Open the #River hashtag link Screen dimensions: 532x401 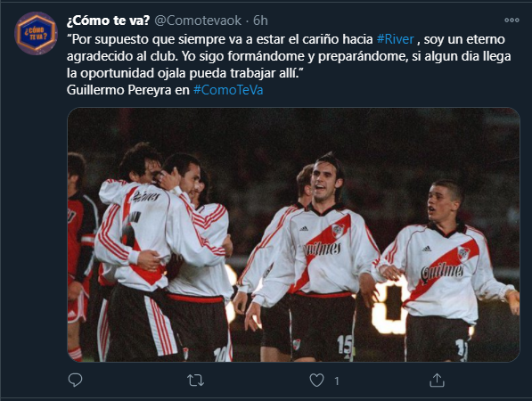(x=396, y=39)
